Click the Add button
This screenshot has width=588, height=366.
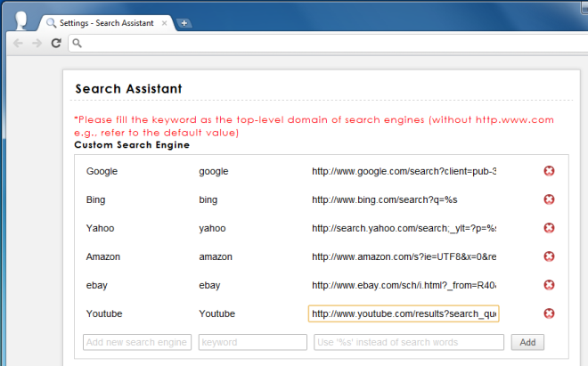click(x=527, y=342)
